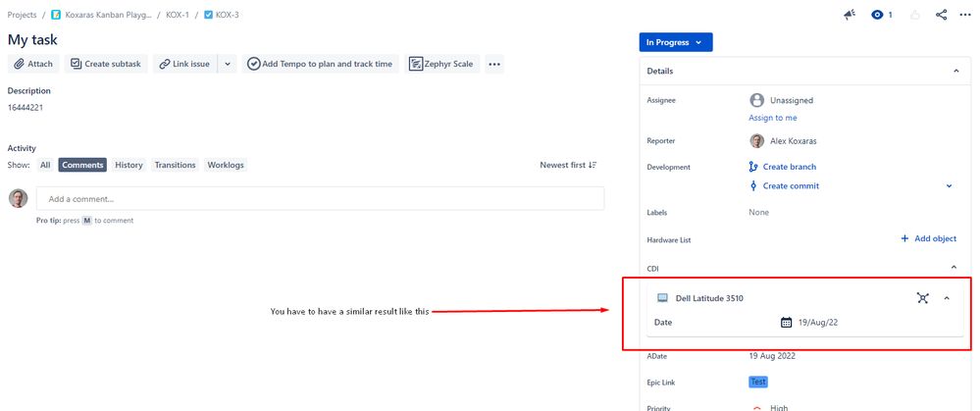This screenshot has height=411, width=980.
Task: Switch to Worklogs activity tab
Action: point(226,165)
